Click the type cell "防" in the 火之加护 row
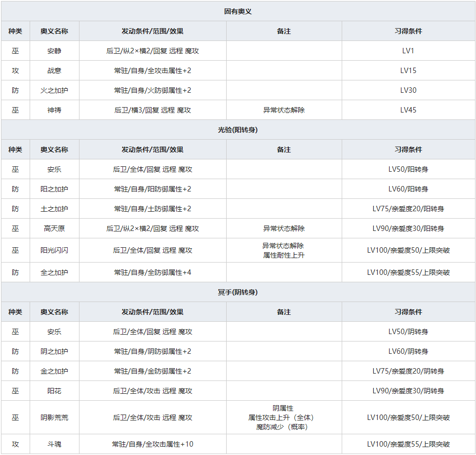Screen dimensions: 476x455 click(x=15, y=90)
